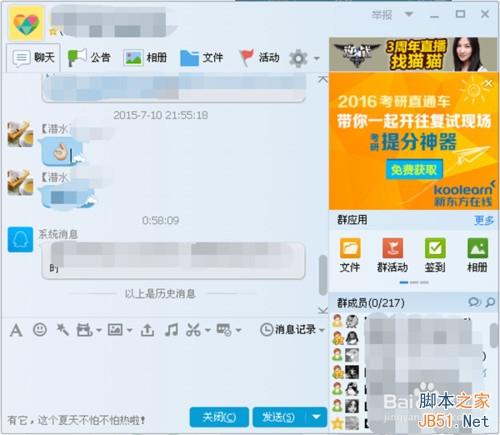The image size is (500, 435).
Task: Open gift icon dropdown arrow
Action: tap(99, 331)
